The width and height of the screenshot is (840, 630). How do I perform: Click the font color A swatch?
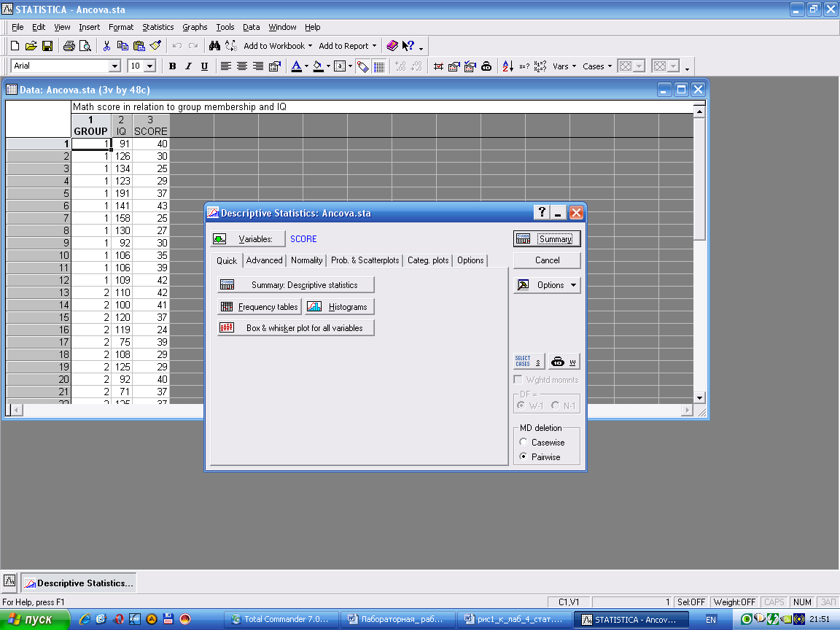tap(296, 66)
